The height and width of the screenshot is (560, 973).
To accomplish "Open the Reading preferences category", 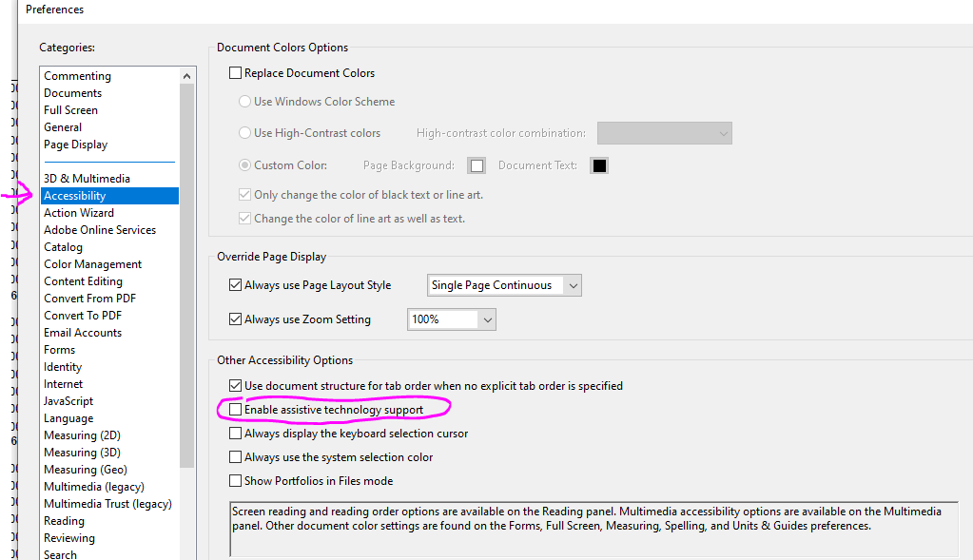I will click(x=64, y=520).
